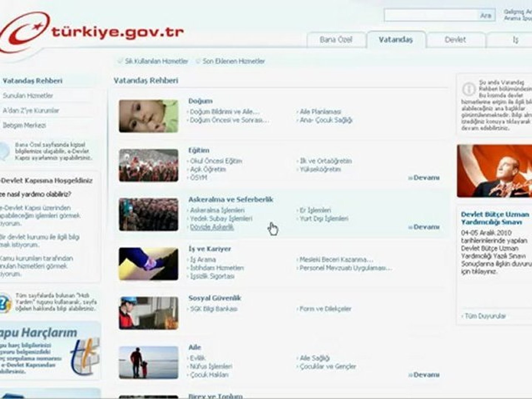The height and width of the screenshot is (399, 532).
Task: Open the İş ve Kariyer handshake image
Action: [x=149, y=264]
